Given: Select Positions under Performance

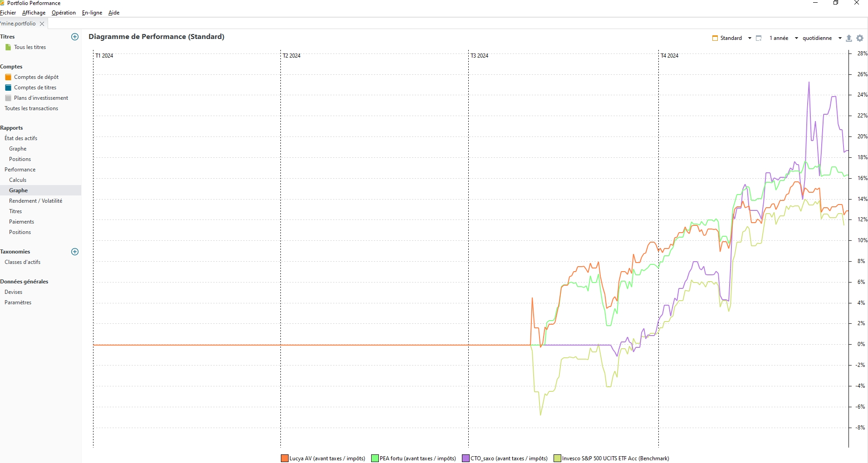Looking at the screenshot, I should click(x=20, y=232).
